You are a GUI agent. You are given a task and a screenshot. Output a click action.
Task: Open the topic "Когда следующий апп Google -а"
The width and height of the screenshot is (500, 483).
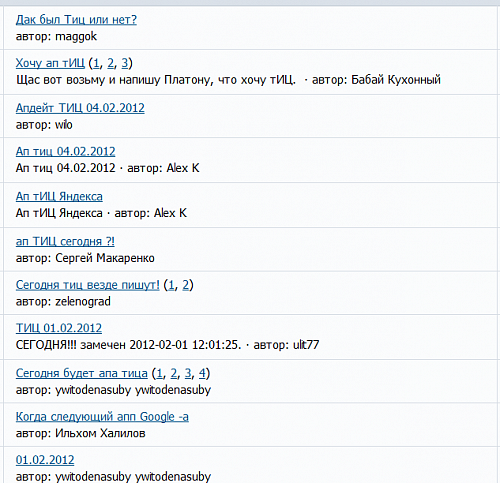pos(102,417)
